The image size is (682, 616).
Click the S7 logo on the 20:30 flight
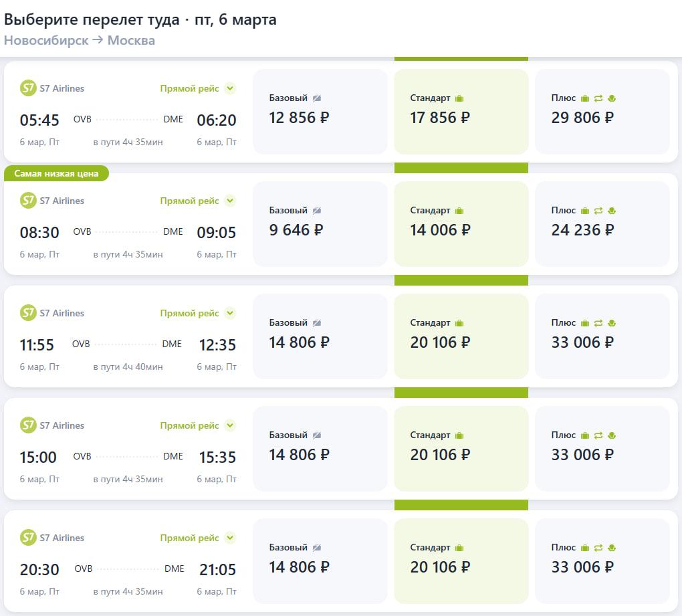pyautogui.click(x=28, y=538)
